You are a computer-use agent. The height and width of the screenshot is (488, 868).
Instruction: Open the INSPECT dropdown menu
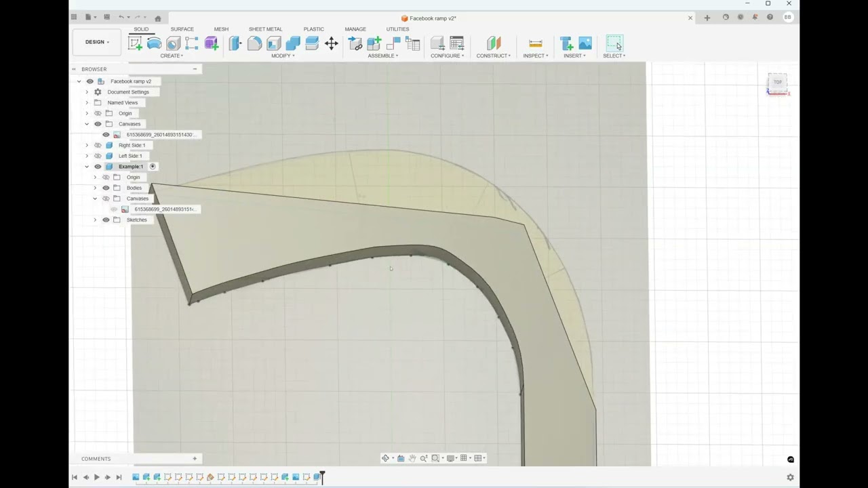tap(536, 56)
